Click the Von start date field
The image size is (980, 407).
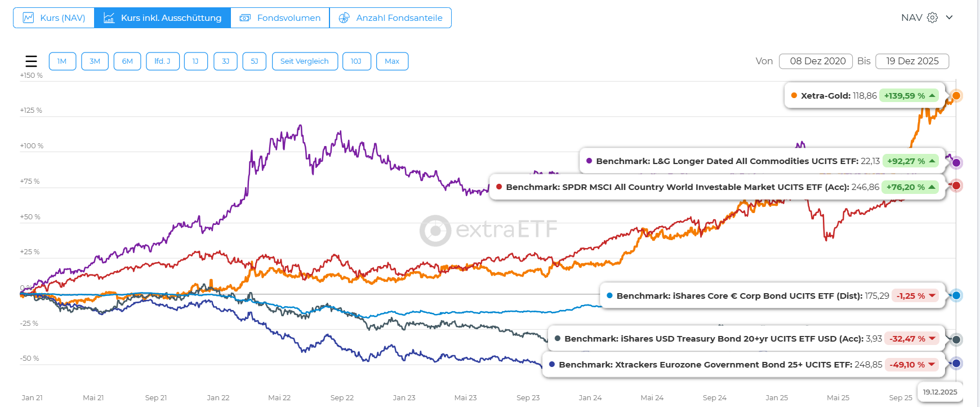coord(817,61)
